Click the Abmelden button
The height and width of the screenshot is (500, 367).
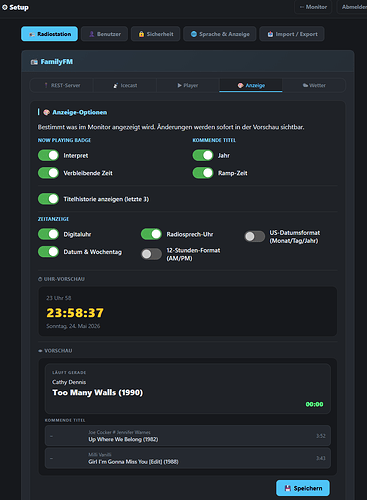click(353, 7)
